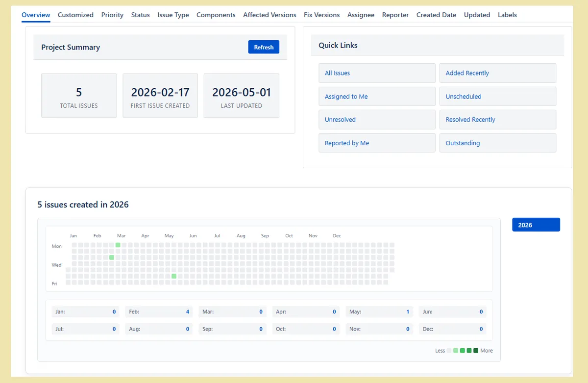Select the Assignee tab

361,15
